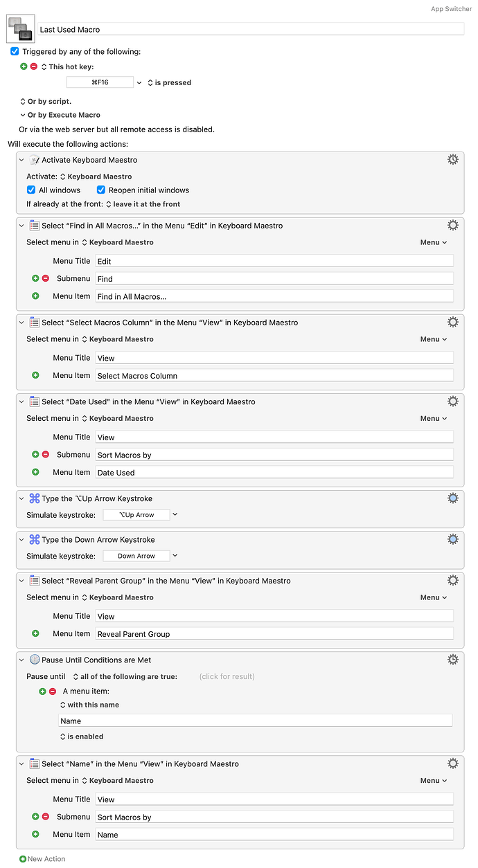The image size is (478, 868).
Task: Collapse the Date Used action
Action: pyautogui.click(x=21, y=401)
